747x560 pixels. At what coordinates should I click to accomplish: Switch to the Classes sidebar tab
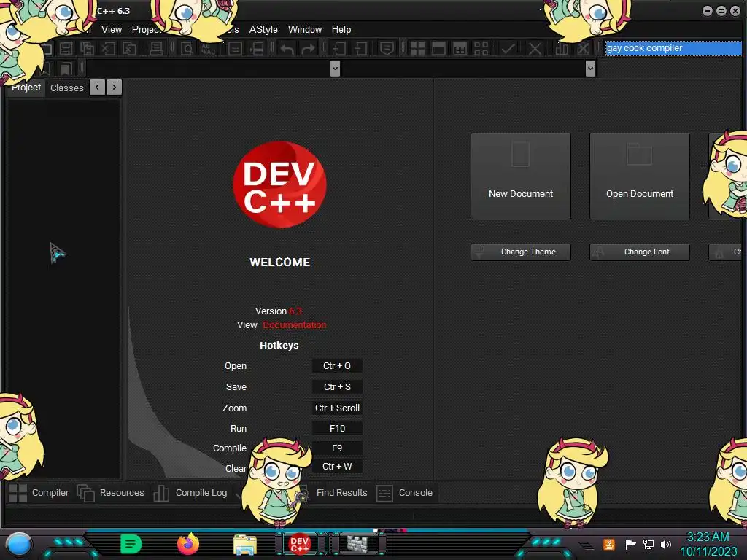tap(66, 87)
